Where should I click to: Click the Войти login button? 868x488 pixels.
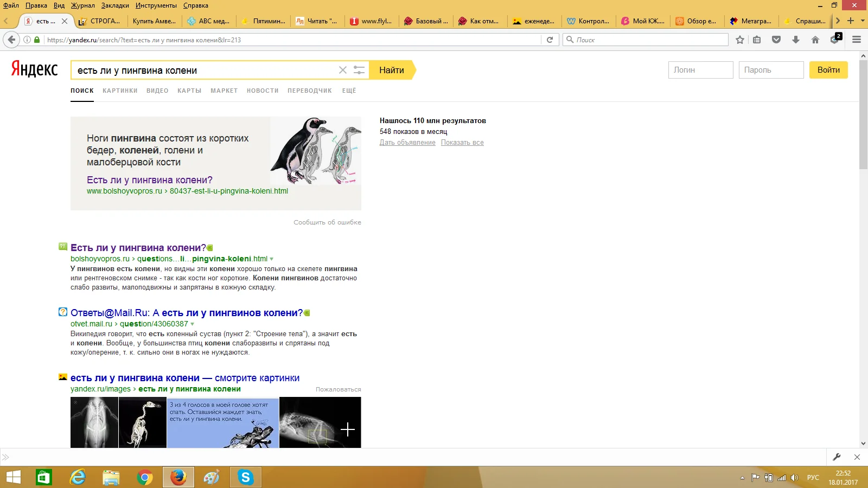[x=828, y=70]
